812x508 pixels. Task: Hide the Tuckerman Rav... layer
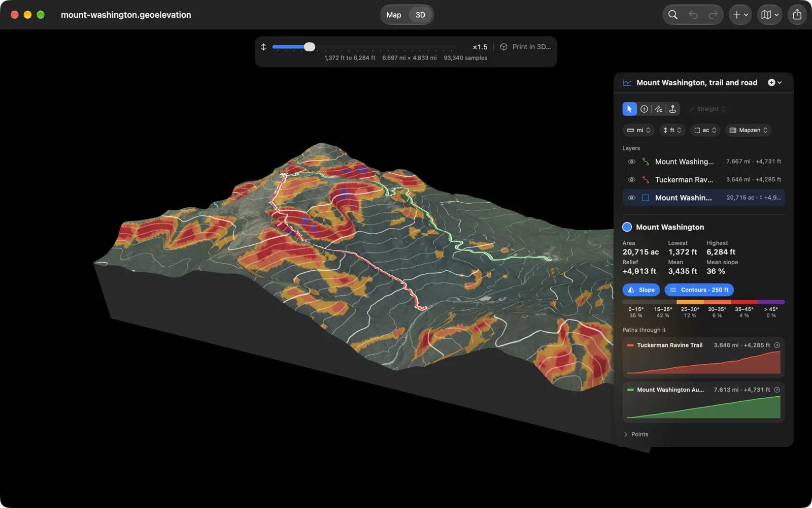631,180
